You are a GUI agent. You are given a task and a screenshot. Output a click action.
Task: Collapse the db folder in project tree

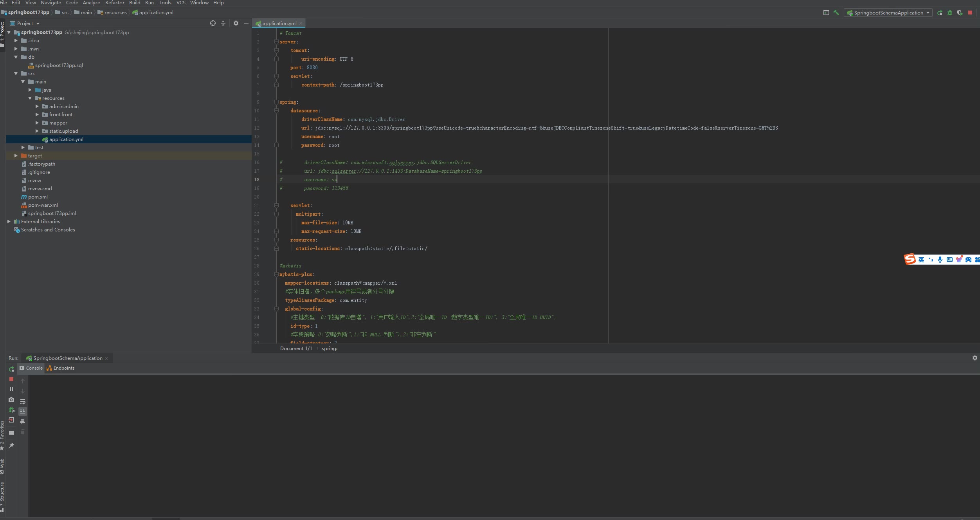(16, 57)
